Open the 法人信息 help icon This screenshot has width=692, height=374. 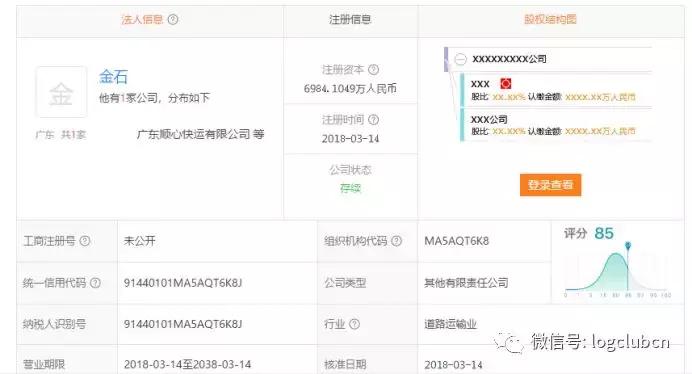click(173, 19)
